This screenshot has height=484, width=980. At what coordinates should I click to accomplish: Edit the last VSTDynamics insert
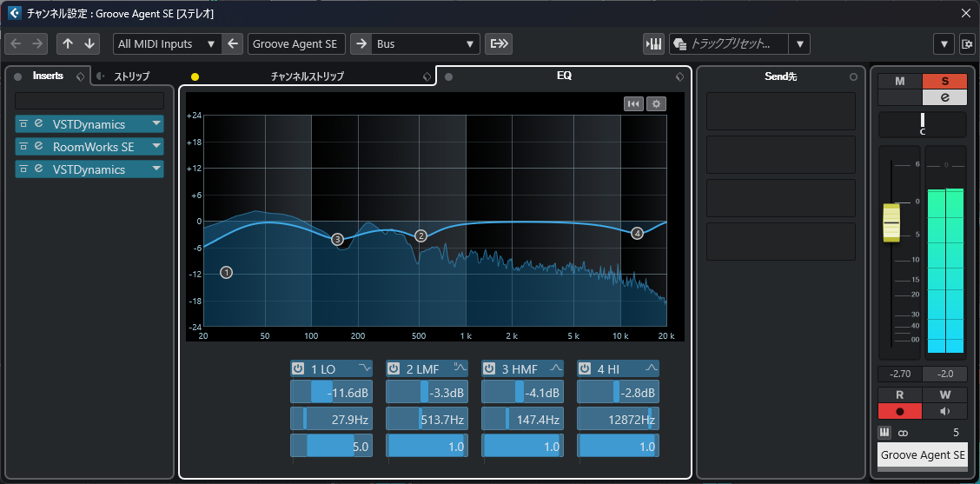[39, 169]
